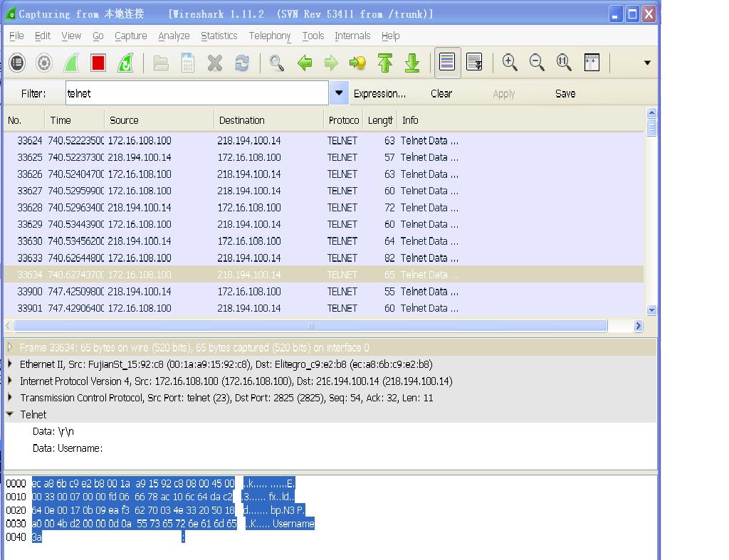Image resolution: width=729 pixels, height=560 pixels.
Task: Click in the telnet filter input field
Action: coord(196,93)
